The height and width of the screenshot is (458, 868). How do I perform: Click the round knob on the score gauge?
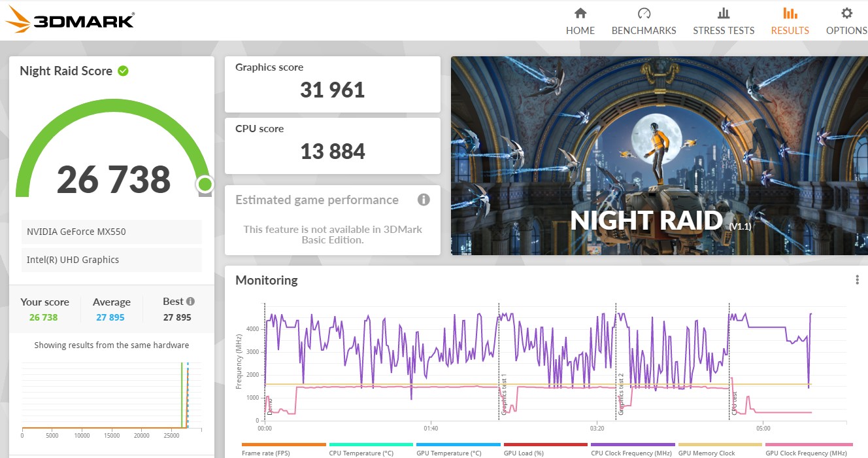[205, 185]
